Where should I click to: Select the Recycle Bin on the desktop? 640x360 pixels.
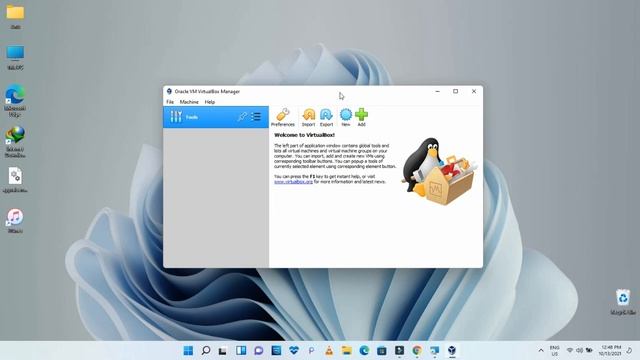point(623,302)
